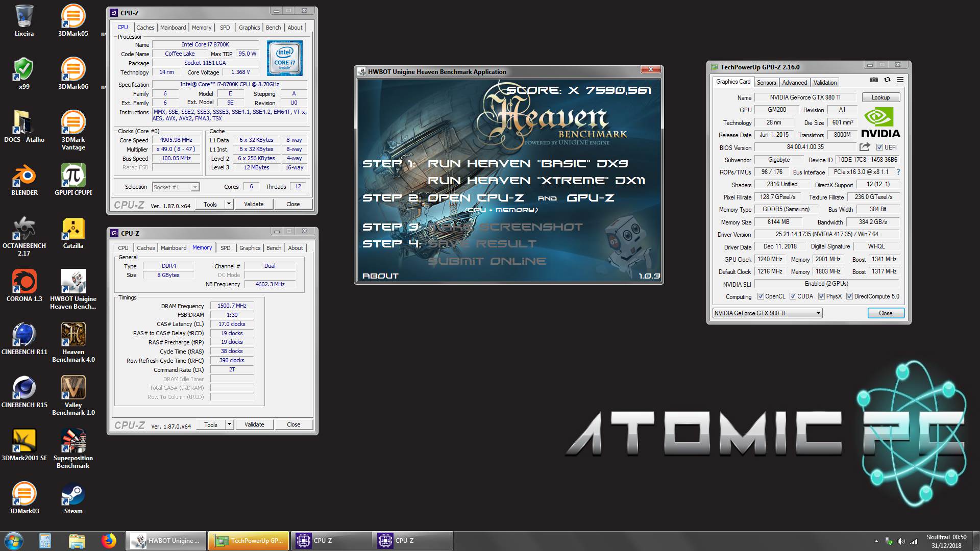
Task: Select TechPowerUp GPU-Z taskbar button
Action: [248, 541]
